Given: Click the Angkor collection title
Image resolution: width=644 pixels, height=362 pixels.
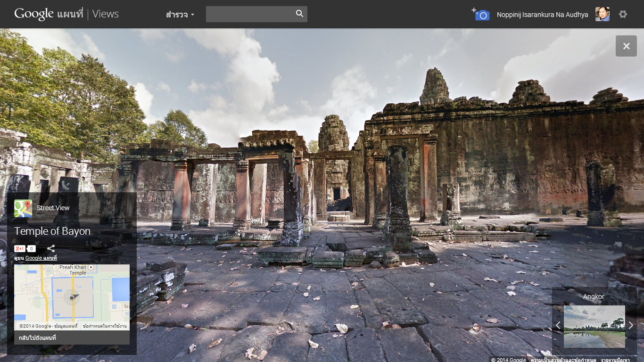Looking at the screenshot, I should click(594, 296).
